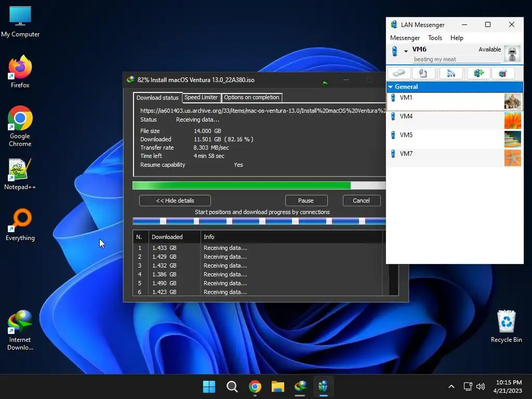Open the status dropdown arrow beside VM6

point(406,51)
